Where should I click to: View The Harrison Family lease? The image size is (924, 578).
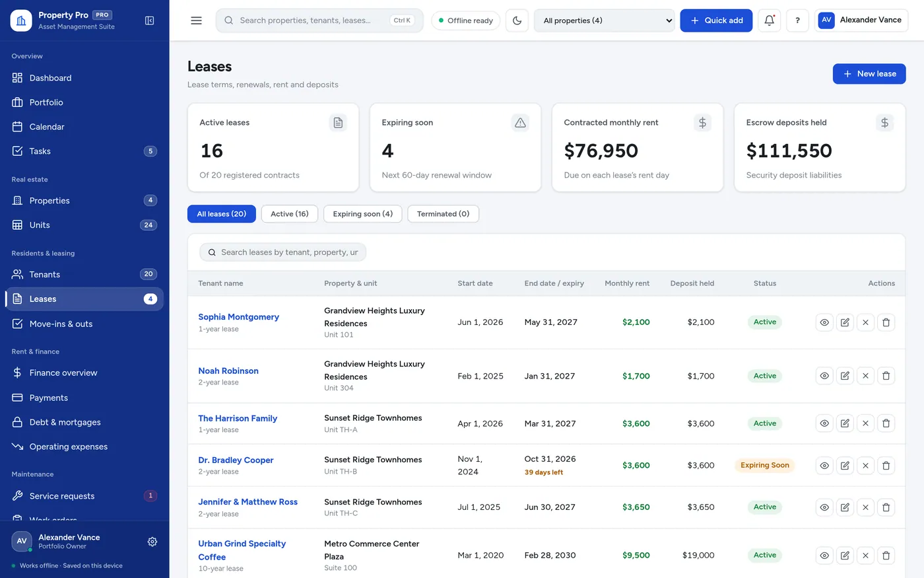click(x=824, y=423)
